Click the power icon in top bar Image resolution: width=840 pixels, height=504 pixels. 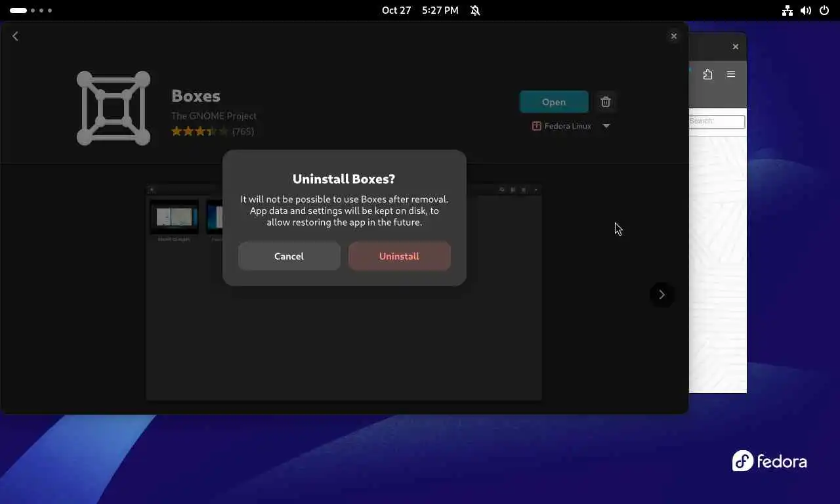click(824, 10)
